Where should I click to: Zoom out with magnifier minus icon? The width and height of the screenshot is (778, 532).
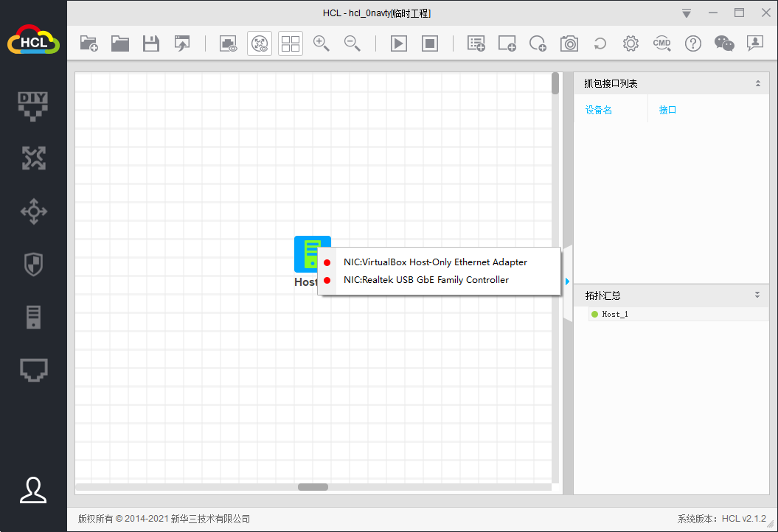[x=352, y=43]
